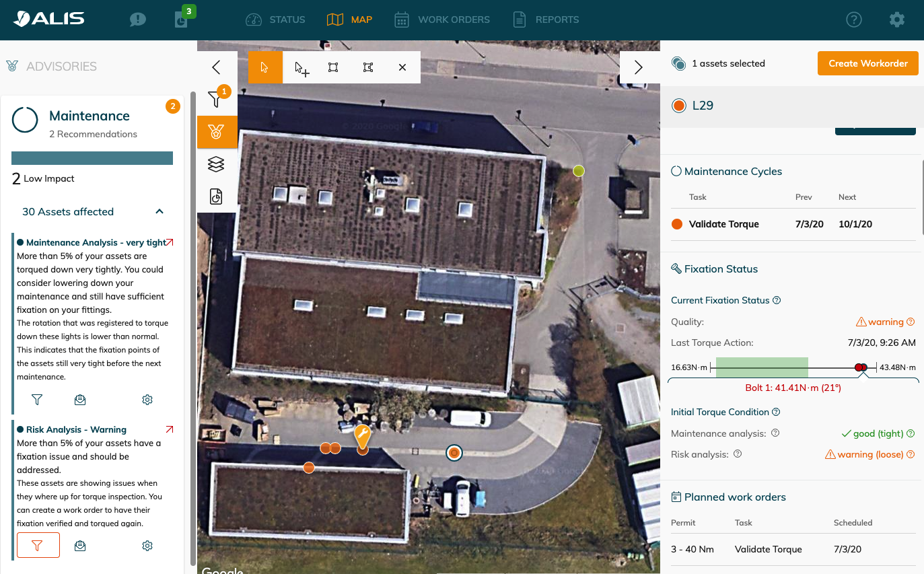Click the Create Workorder button
This screenshot has height=574, width=924.
click(x=867, y=63)
